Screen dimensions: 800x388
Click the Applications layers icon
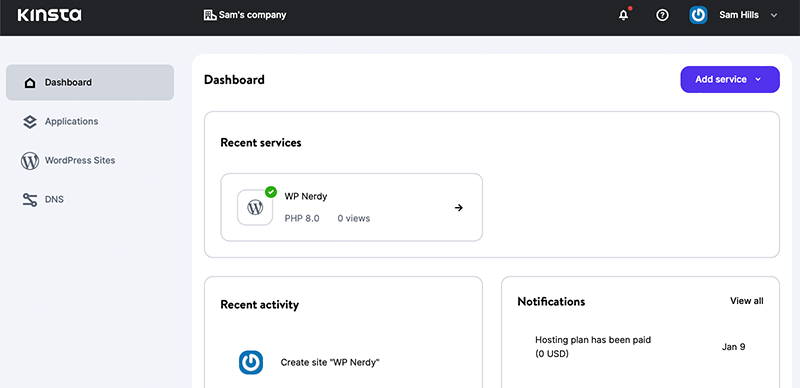(x=30, y=122)
